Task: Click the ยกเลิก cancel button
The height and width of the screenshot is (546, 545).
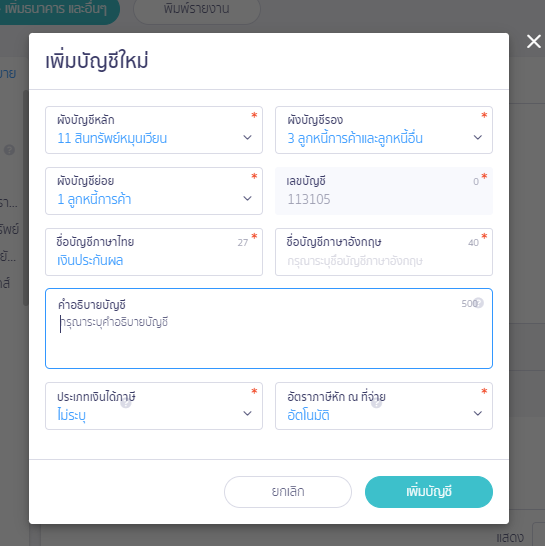Action: click(x=288, y=492)
